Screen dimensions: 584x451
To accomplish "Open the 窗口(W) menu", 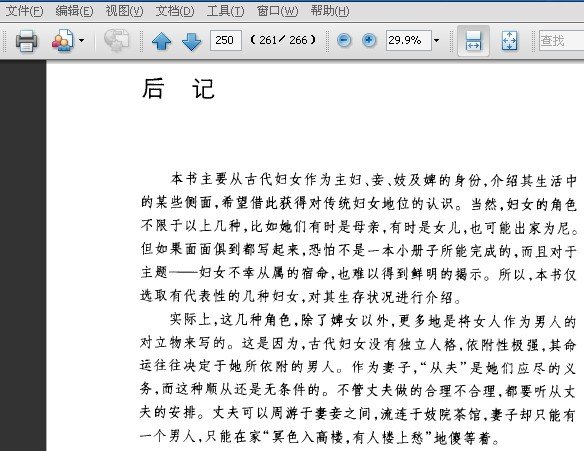I will click(x=277, y=11).
